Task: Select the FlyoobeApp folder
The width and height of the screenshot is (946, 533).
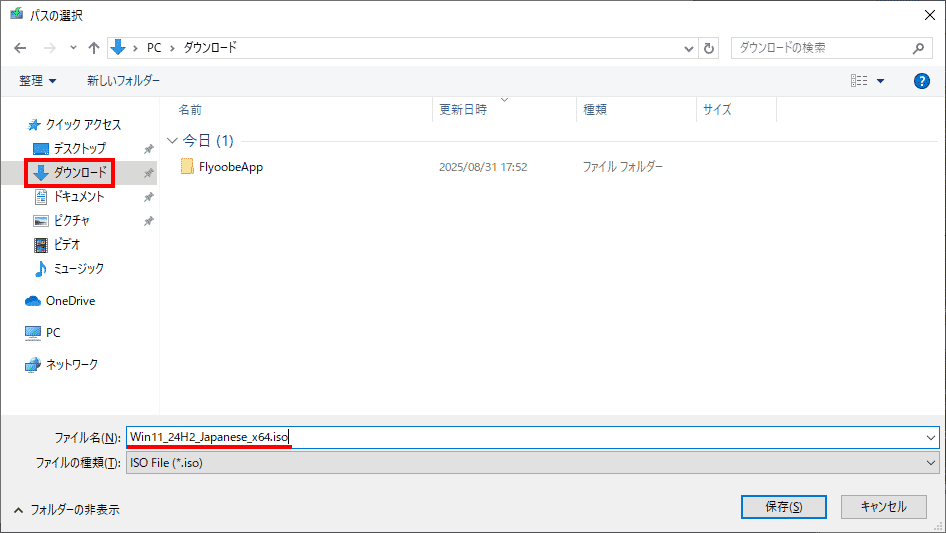Action: pyautogui.click(x=231, y=167)
